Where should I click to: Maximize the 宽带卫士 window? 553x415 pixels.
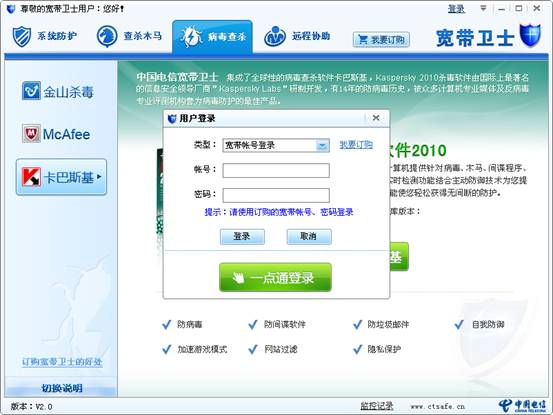pyautogui.click(x=519, y=8)
